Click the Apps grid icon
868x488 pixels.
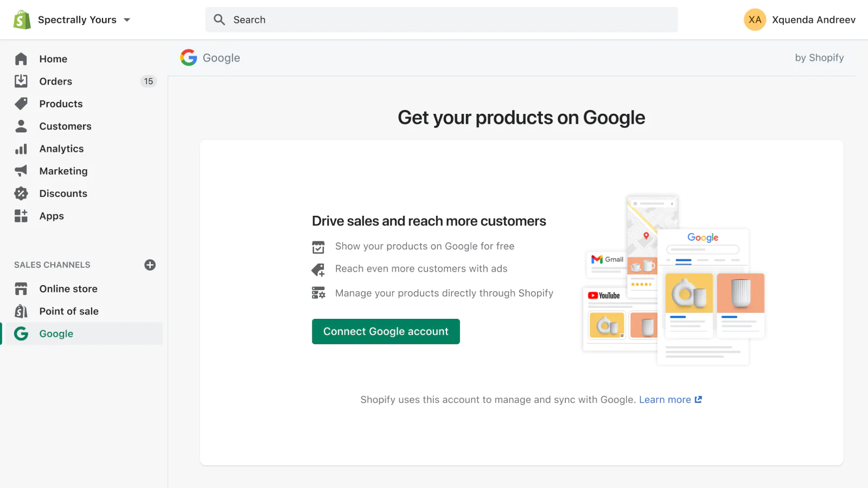point(21,216)
